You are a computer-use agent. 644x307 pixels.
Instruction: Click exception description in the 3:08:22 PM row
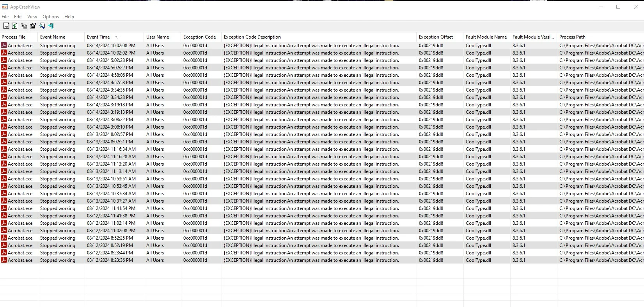311,120
